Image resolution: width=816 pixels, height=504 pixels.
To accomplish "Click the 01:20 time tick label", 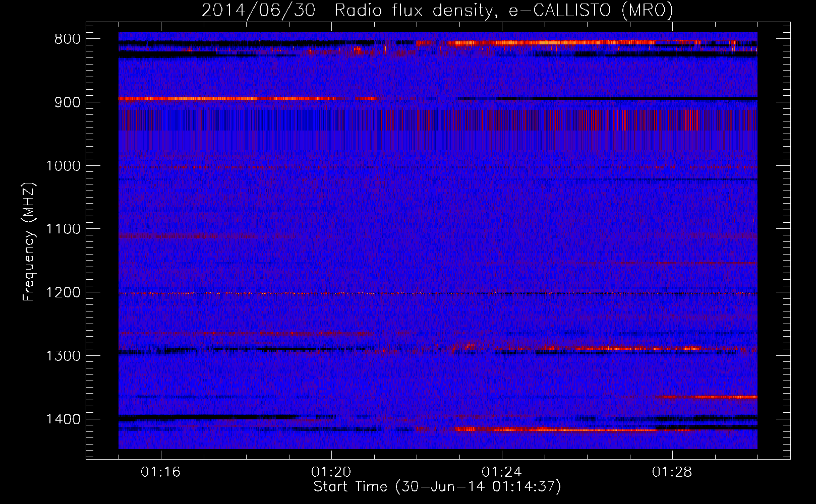I will [331, 472].
